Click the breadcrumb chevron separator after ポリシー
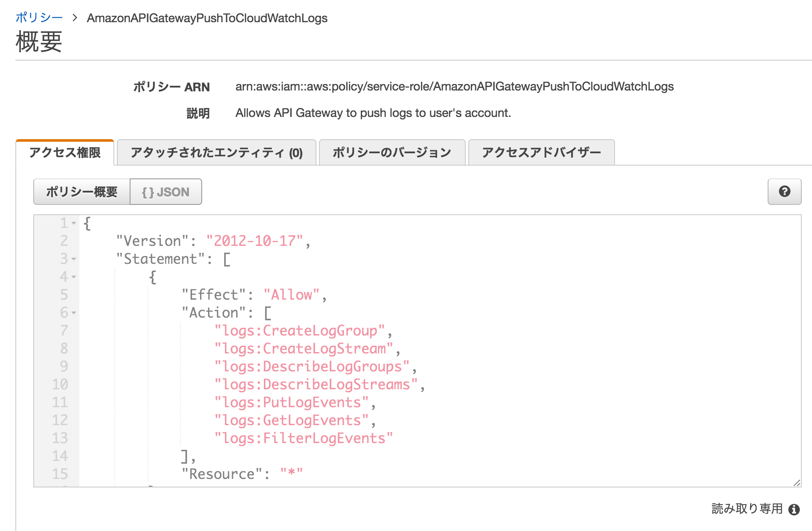The width and height of the screenshot is (812, 531). click(75, 18)
